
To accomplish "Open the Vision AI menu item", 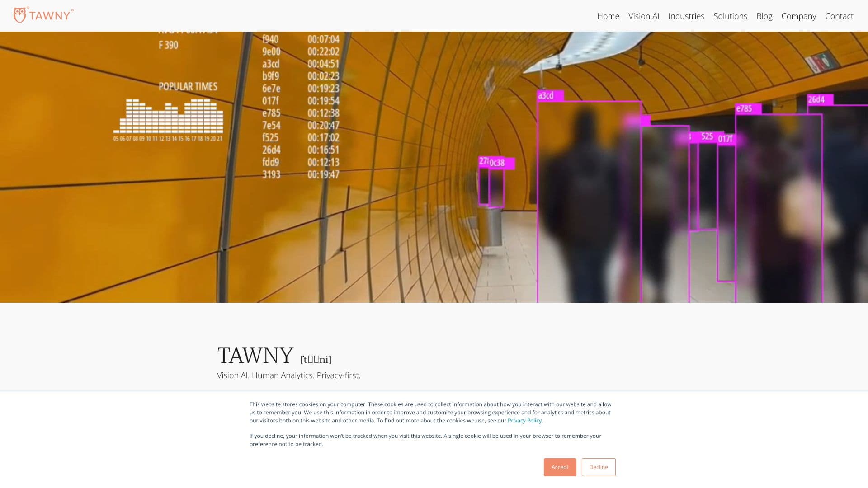I will pos(643,16).
